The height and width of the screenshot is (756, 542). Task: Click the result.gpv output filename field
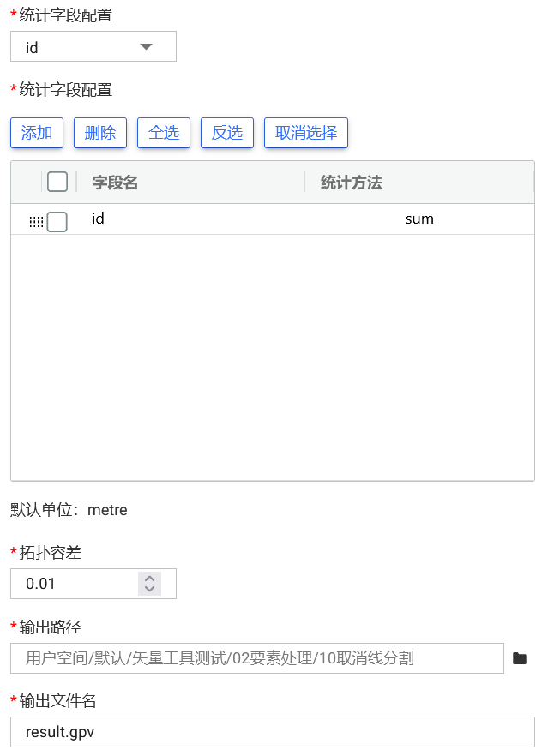pos(272,732)
